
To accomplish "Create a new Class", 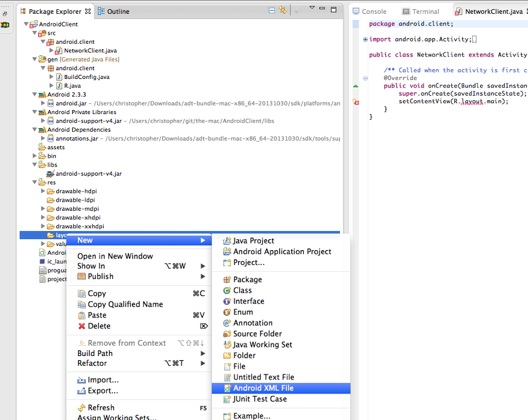I will click(281, 290).
